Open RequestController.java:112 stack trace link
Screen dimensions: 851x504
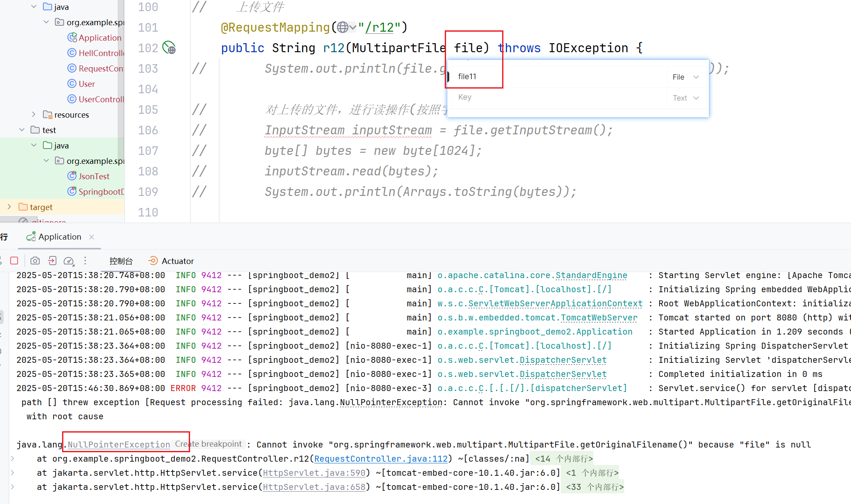click(x=381, y=459)
